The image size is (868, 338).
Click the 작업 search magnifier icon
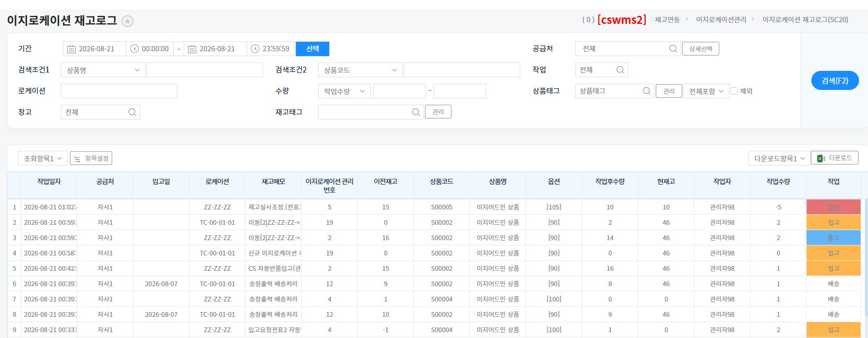point(620,70)
